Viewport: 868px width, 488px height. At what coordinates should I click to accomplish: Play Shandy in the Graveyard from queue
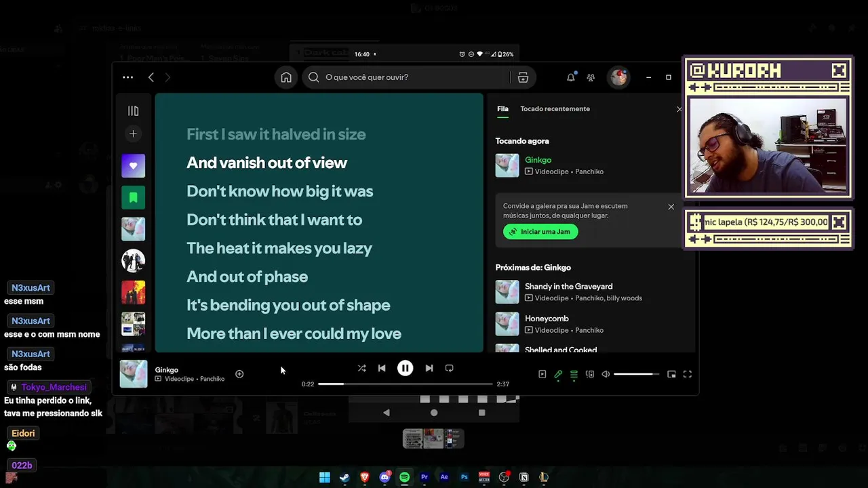click(x=568, y=287)
